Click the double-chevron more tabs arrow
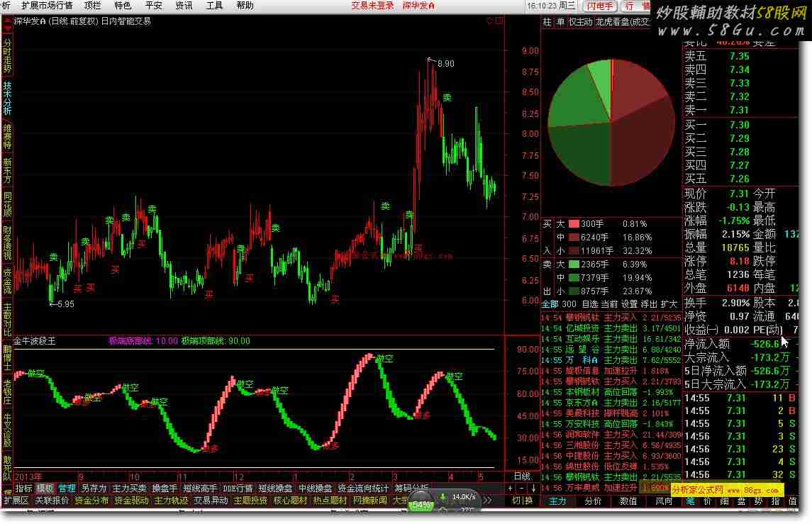The image size is (812, 524). click(x=487, y=501)
